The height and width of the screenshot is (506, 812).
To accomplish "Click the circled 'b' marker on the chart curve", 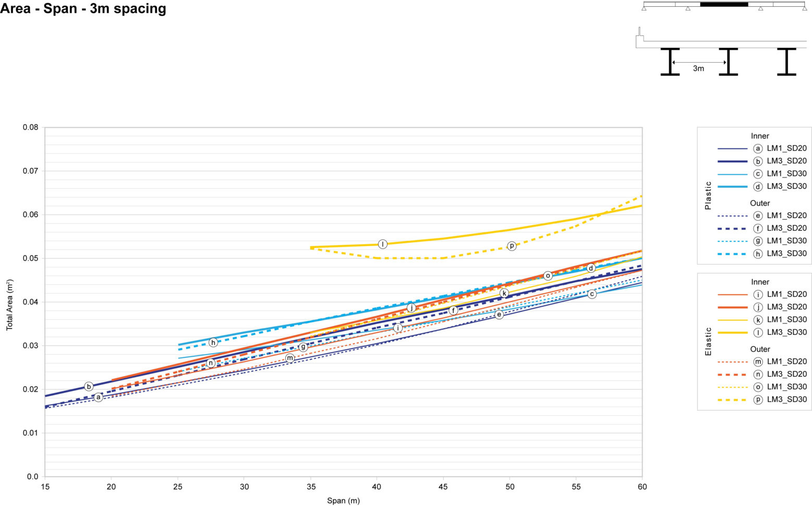I will 89,387.
